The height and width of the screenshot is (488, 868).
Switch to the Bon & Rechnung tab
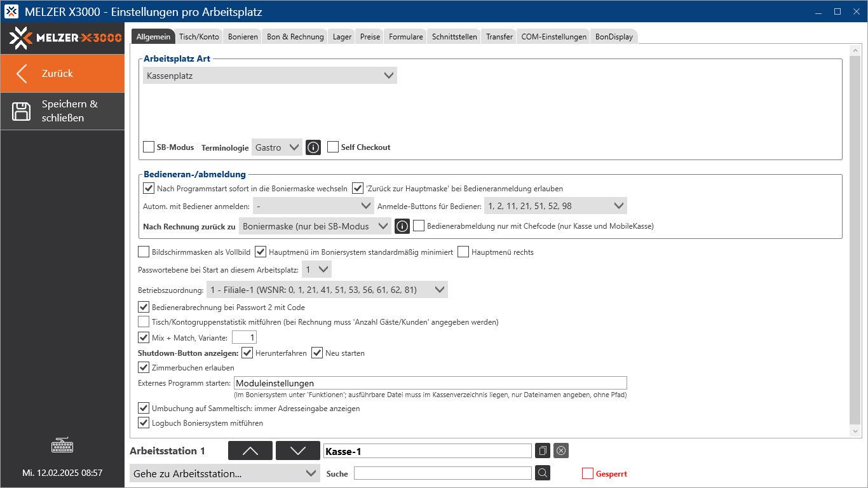[x=295, y=37]
